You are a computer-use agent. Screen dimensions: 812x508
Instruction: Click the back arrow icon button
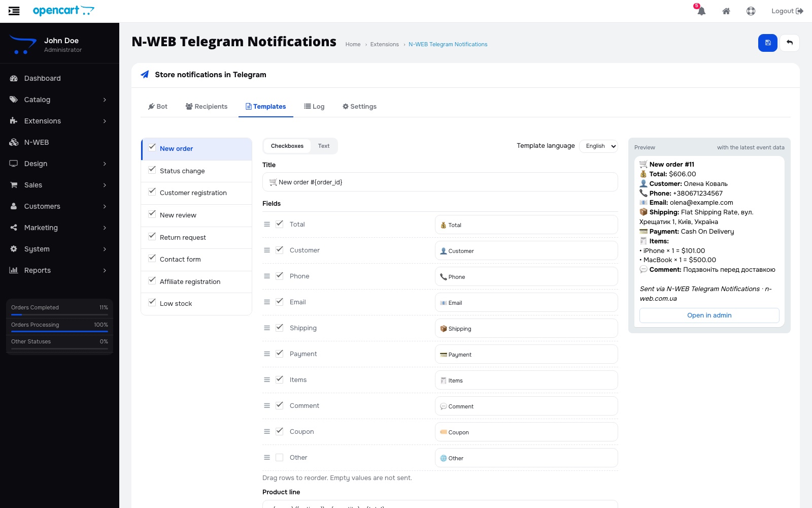coord(790,43)
